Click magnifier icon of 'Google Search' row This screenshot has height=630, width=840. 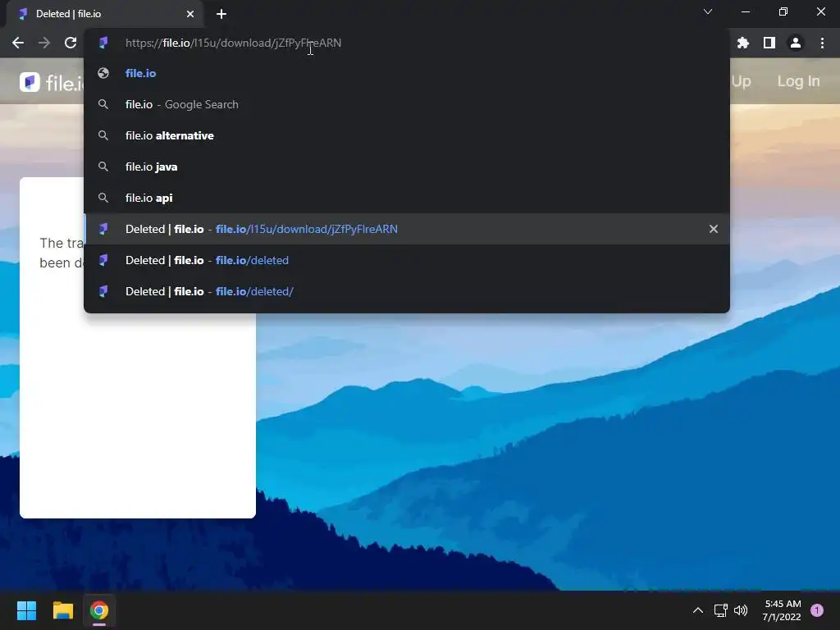103,104
